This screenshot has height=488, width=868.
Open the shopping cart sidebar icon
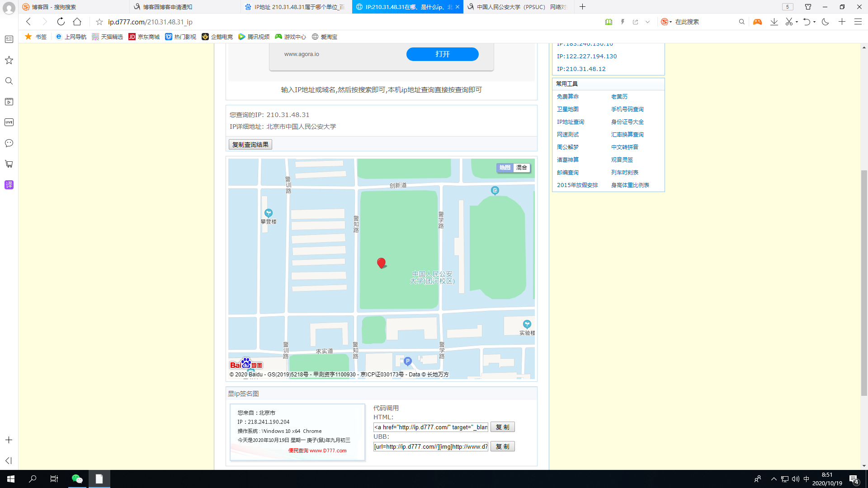(x=9, y=164)
